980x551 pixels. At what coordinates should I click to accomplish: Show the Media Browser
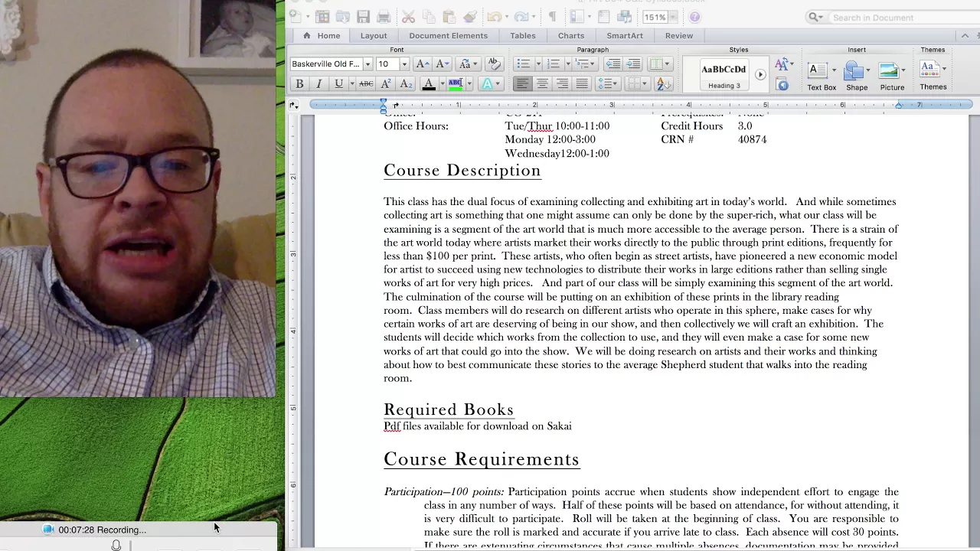[x=624, y=17]
